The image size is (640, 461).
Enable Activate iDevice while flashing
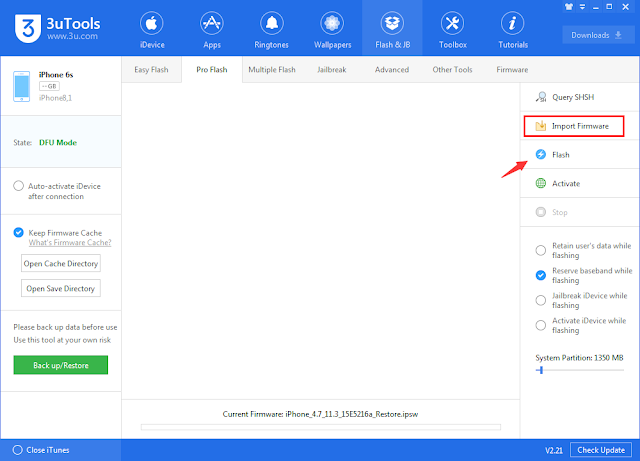coord(541,325)
